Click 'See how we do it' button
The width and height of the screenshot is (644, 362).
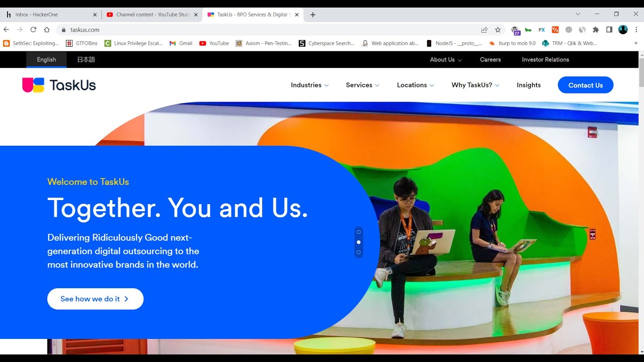[x=96, y=299]
